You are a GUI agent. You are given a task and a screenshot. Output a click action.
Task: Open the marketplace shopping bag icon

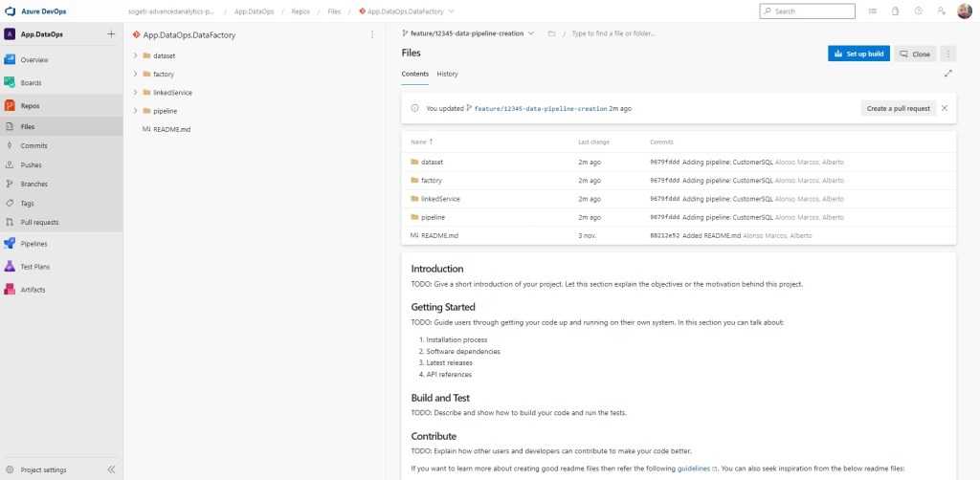coord(895,11)
